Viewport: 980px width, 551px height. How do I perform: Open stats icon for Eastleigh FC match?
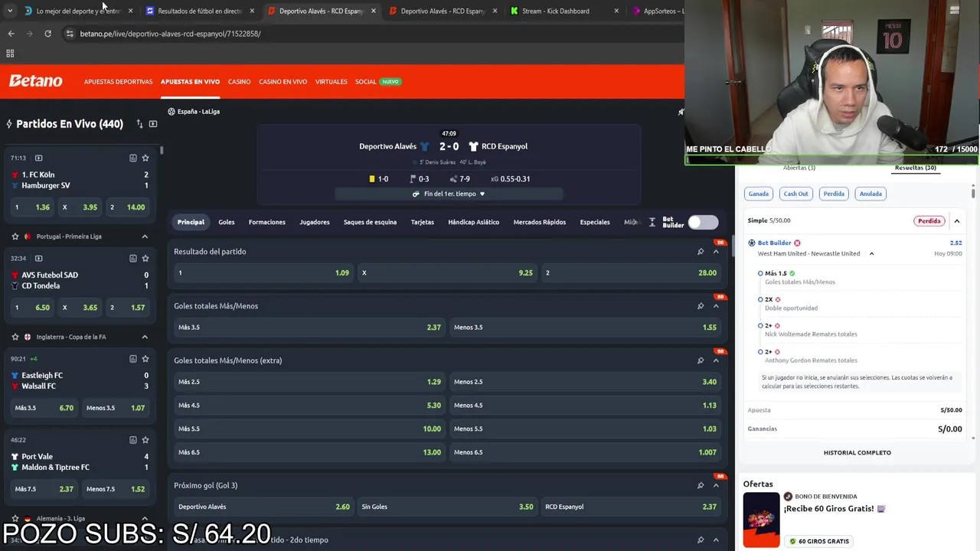[132, 358]
